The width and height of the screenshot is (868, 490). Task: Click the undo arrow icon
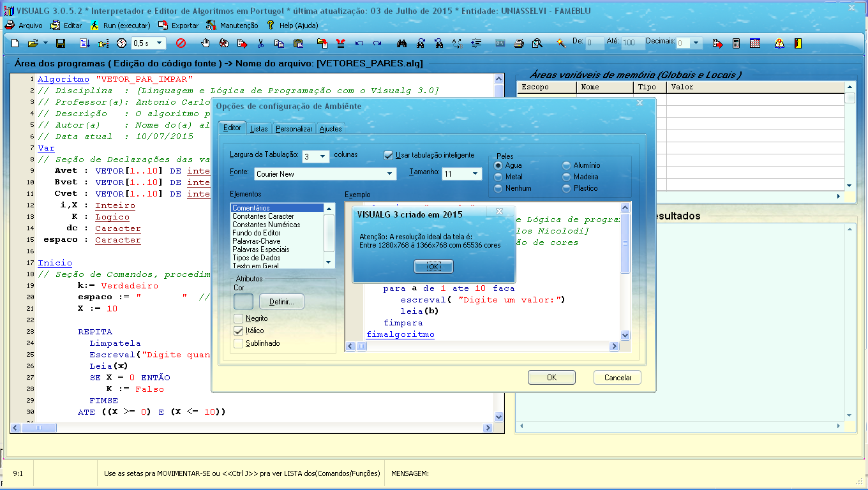point(359,43)
